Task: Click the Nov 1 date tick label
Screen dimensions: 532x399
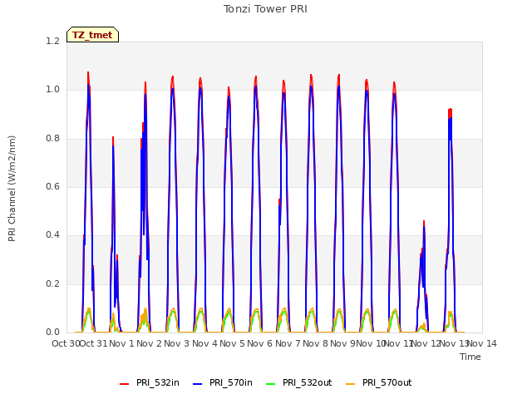Action: 122,343
